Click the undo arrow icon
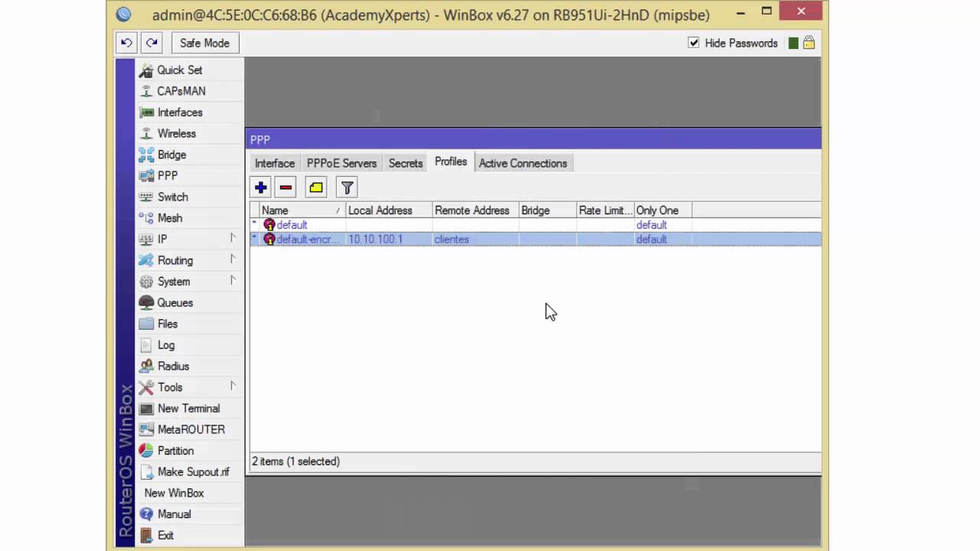The width and height of the screenshot is (980, 551). (x=126, y=43)
